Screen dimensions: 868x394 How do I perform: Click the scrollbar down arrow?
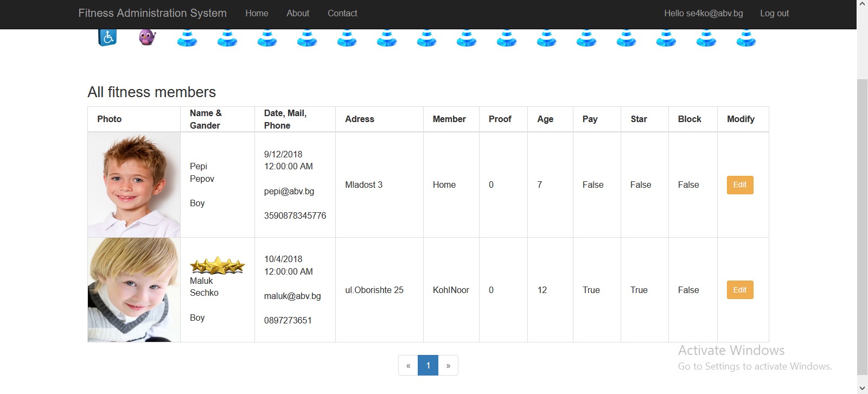[x=862, y=389]
